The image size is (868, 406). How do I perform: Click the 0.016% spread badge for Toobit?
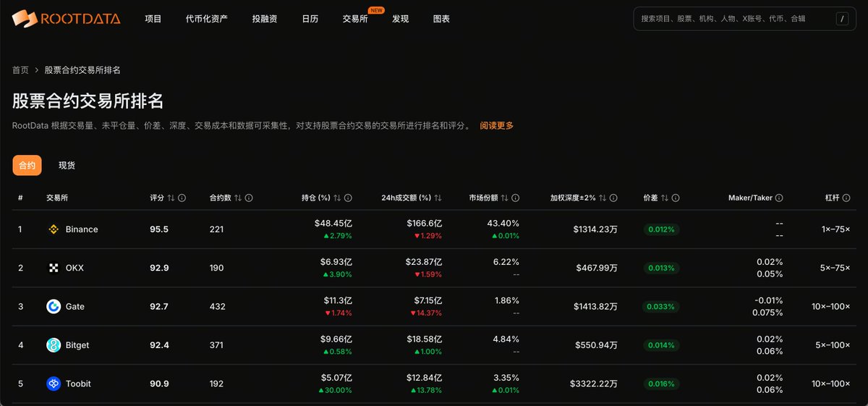tap(661, 384)
